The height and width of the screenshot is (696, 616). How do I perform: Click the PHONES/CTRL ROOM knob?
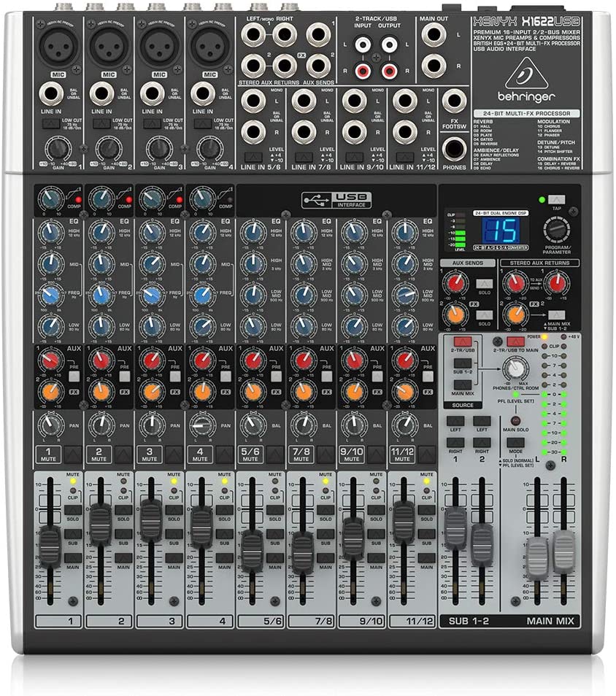click(516, 368)
